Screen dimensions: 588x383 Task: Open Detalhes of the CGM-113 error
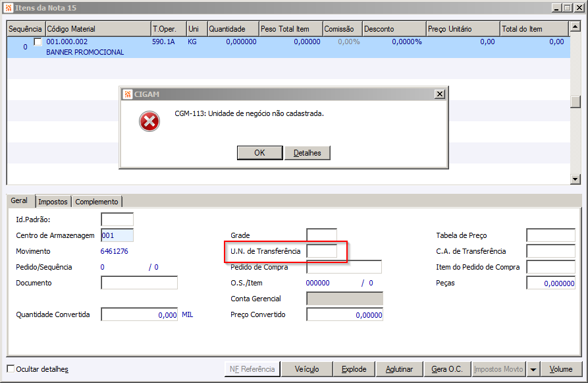tap(307, 153)
